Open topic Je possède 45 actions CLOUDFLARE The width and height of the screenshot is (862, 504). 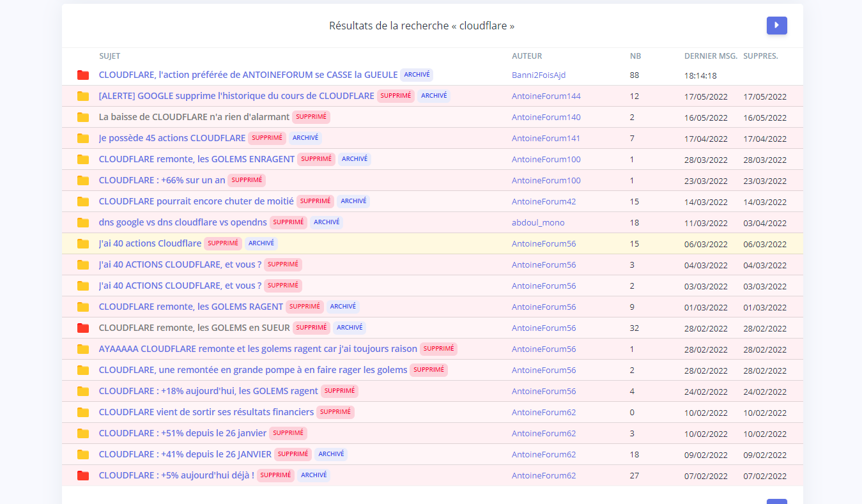(x=172, y=138)
